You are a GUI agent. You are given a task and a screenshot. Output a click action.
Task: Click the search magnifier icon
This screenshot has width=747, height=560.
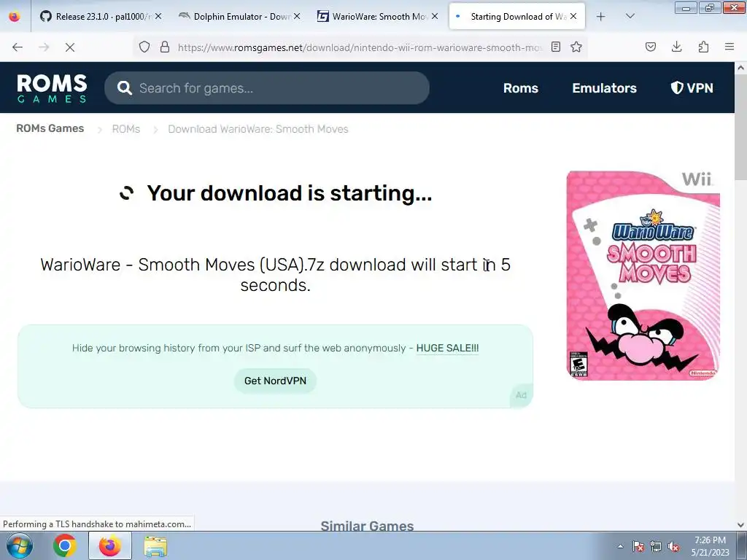coord(124,88)
